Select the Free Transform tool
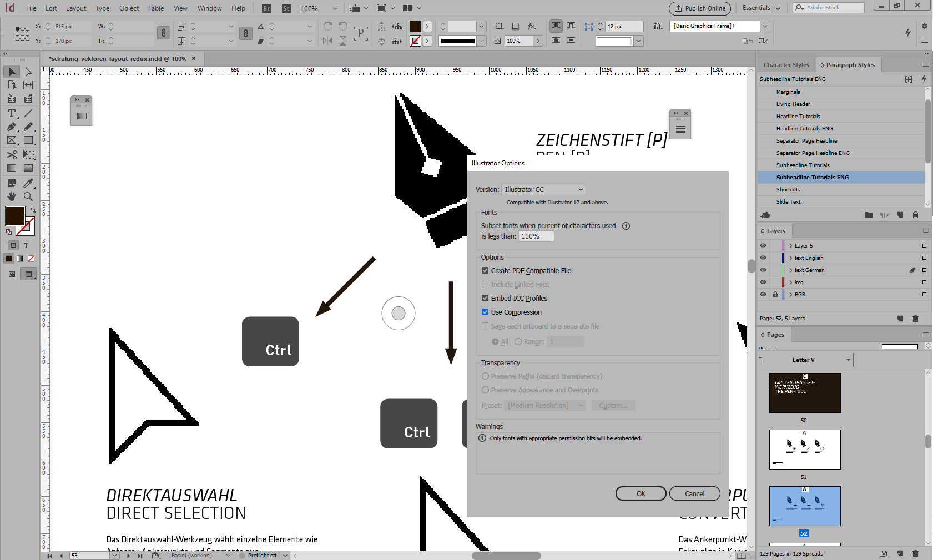933x560 pixels. 28,155
